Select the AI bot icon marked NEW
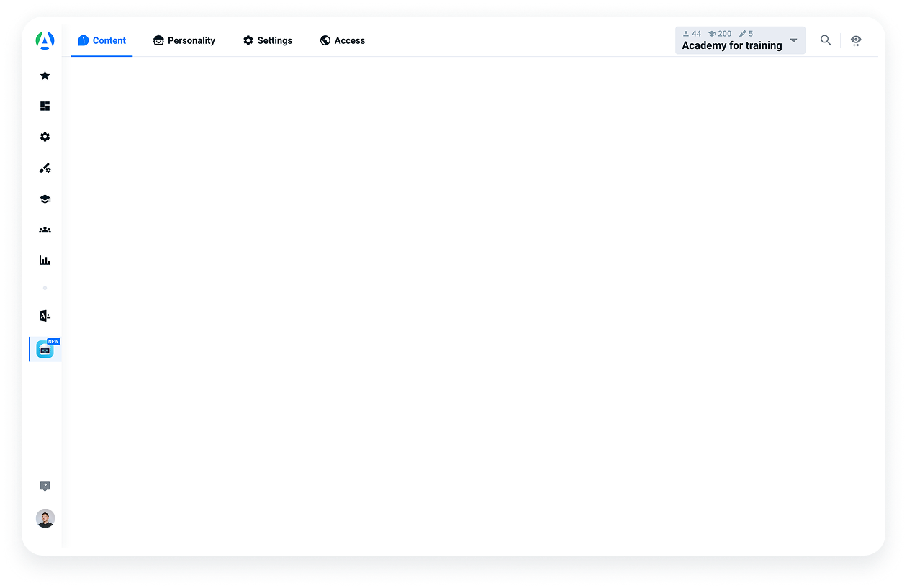Screen dimensions: 907x588 click(45, 350)
